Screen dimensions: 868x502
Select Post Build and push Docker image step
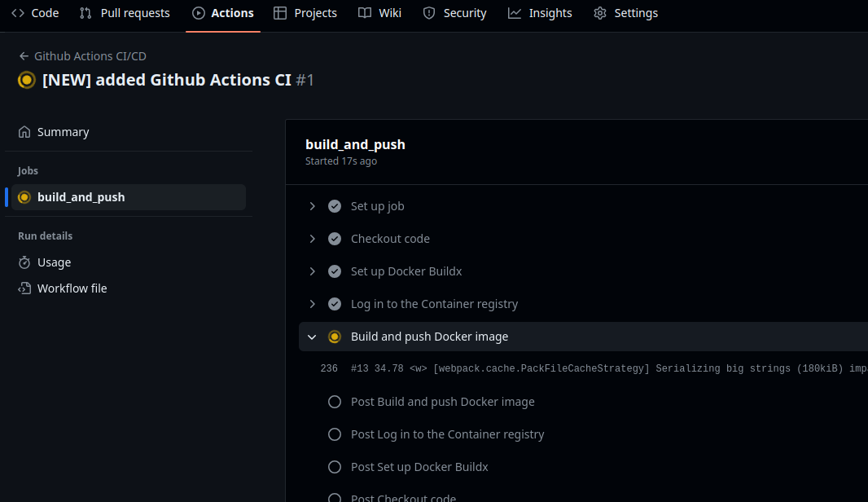[443, 402]
